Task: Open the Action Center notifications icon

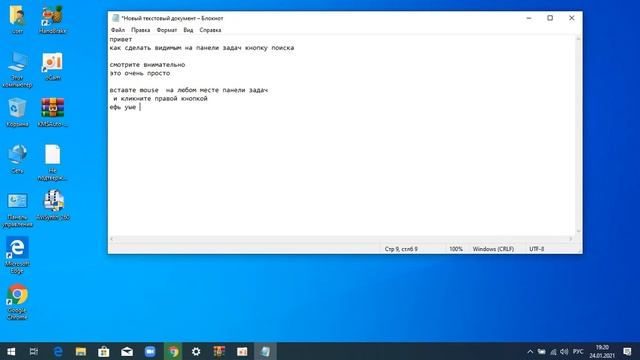Action: (627, 351)
